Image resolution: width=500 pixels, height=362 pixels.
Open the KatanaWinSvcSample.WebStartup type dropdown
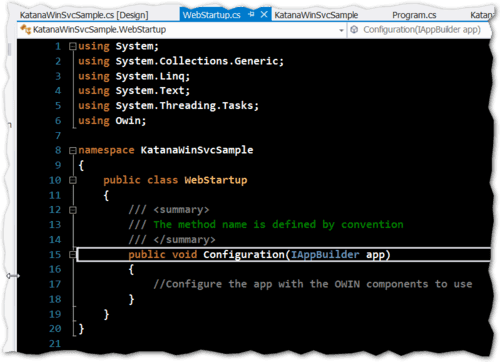341,30
